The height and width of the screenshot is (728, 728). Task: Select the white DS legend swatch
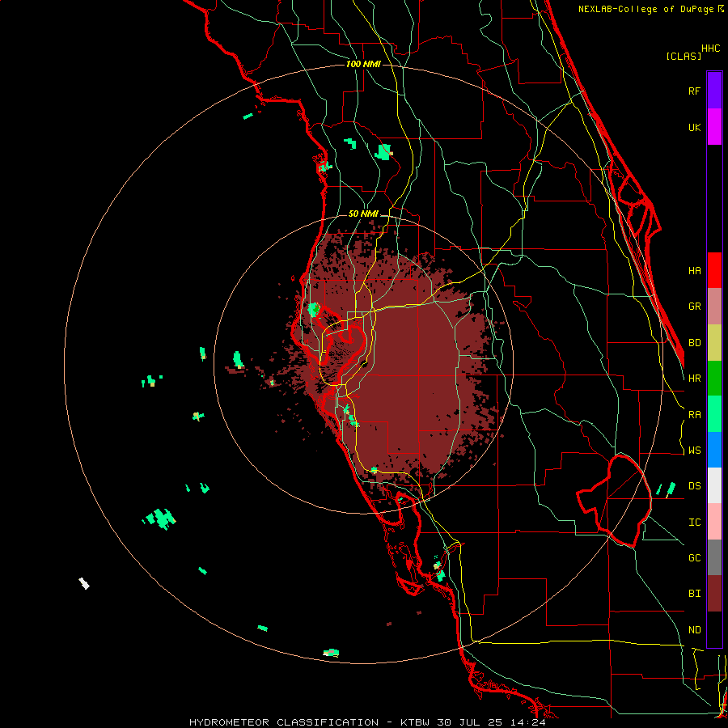(x=714, y=485)
